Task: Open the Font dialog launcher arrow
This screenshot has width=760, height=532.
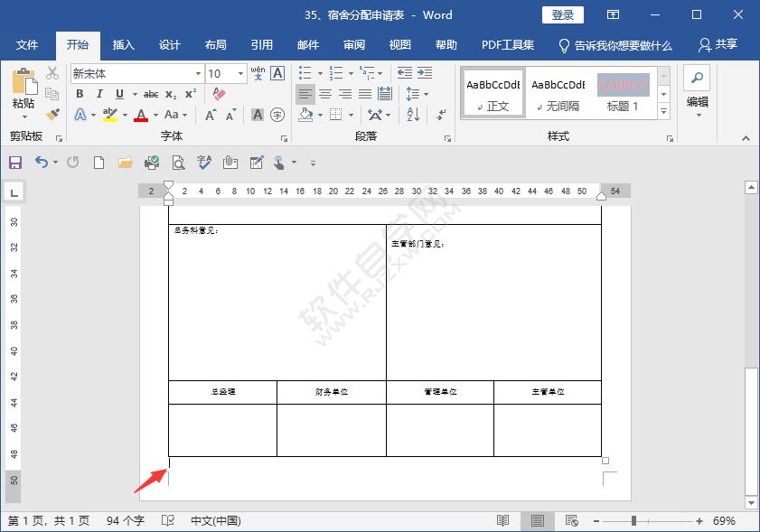Action: tap(283, 137)
